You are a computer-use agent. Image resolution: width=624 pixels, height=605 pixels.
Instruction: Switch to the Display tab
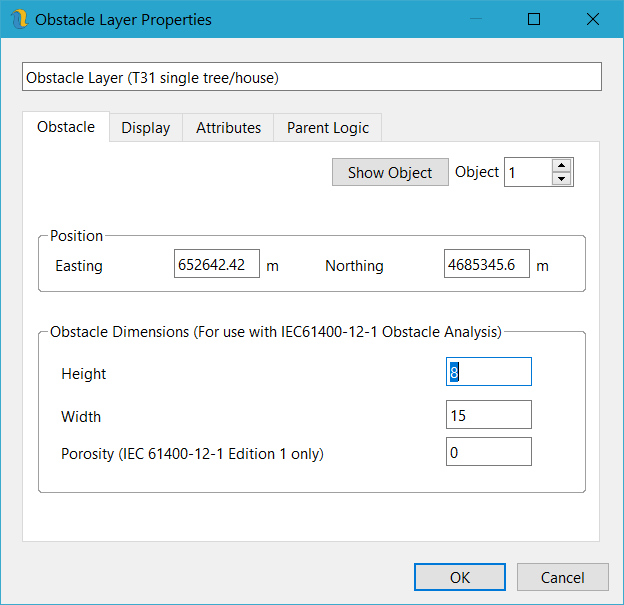coord(146,128)
